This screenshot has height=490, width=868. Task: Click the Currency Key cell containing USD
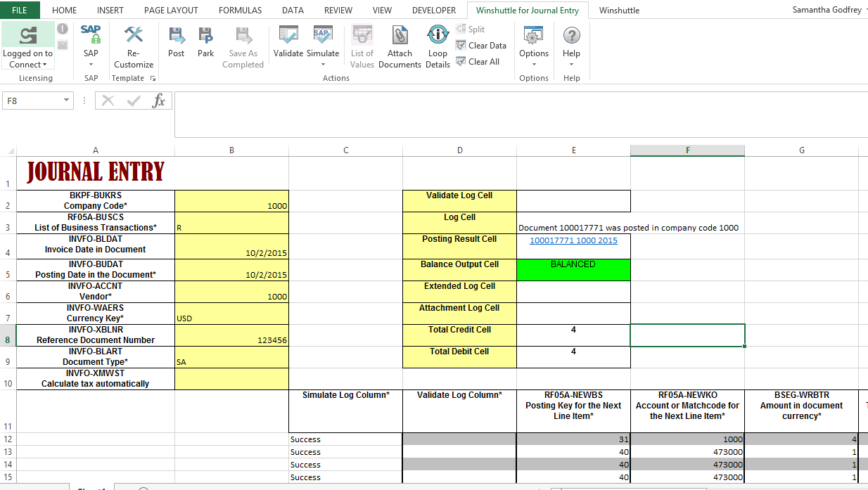(x=231, y=314)
